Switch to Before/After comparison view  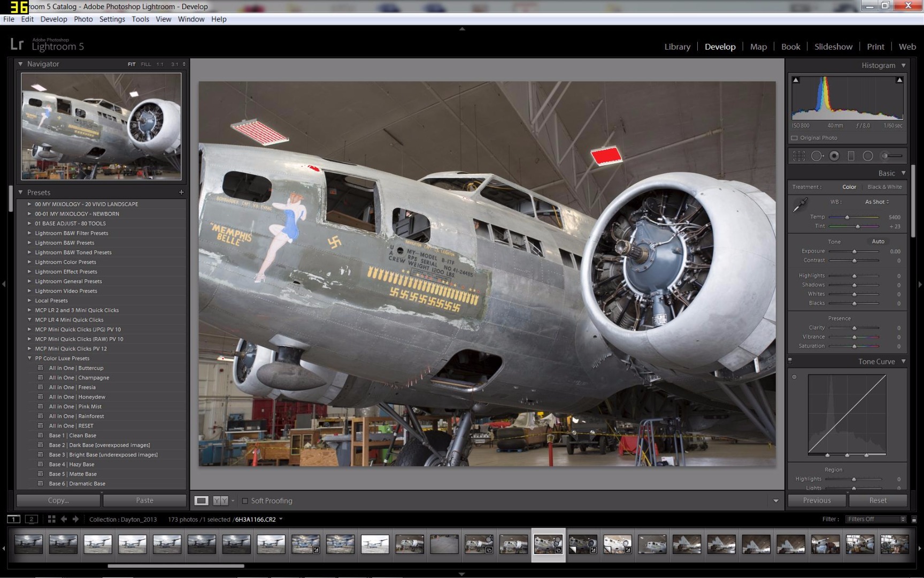(220, 501)
